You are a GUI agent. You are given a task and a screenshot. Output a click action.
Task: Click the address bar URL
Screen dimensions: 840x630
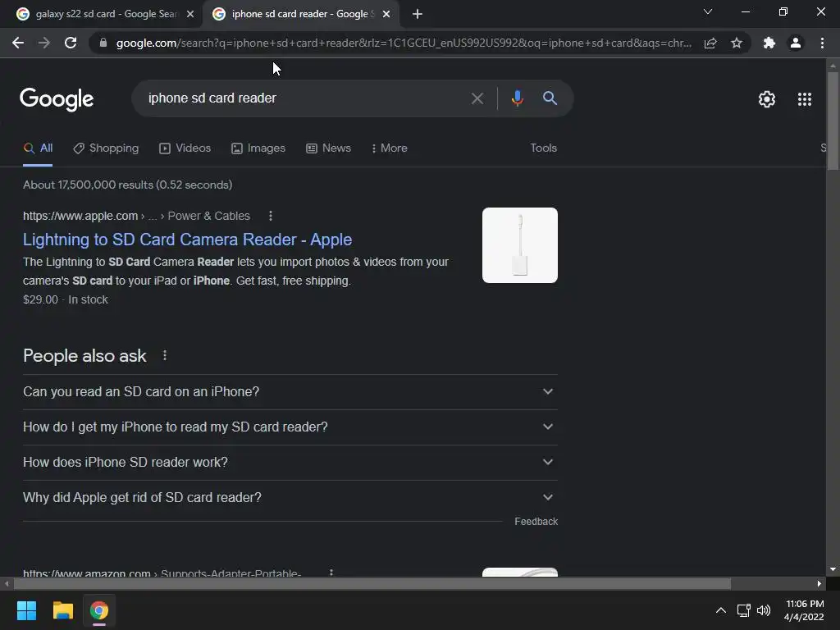pos(404,43)
